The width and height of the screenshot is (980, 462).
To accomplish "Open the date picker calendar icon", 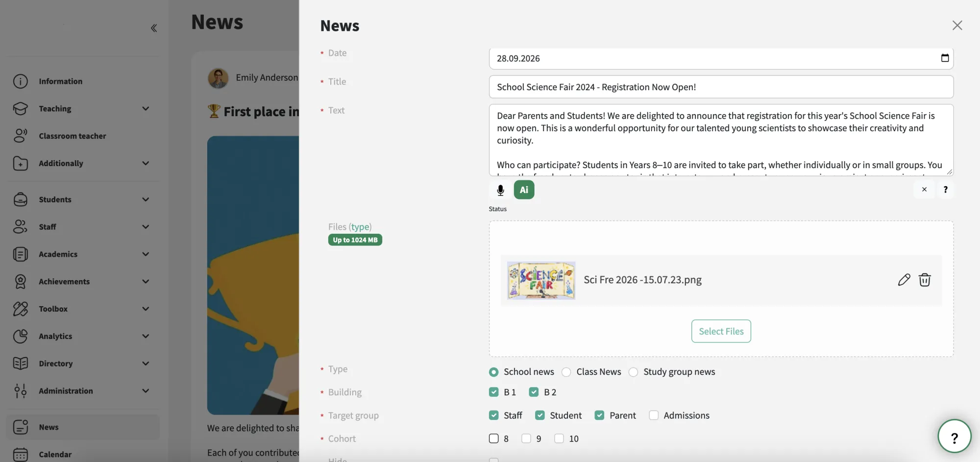I will [945, 58].
